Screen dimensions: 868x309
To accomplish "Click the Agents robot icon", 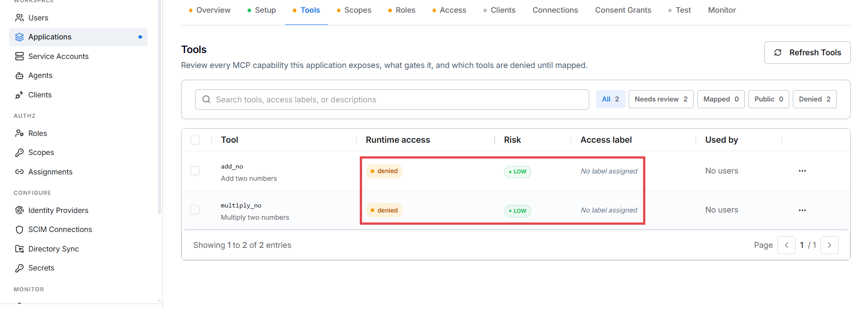I will tap(19, 76).
